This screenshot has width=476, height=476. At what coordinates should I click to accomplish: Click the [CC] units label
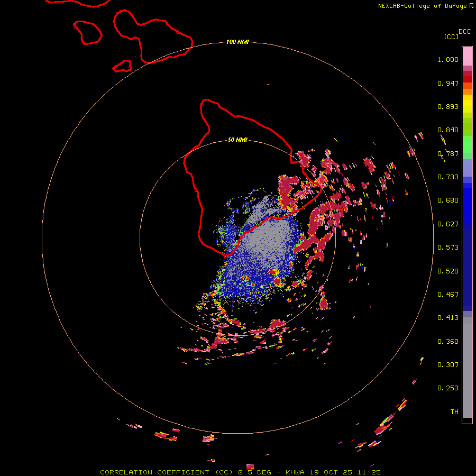point(451,36)
